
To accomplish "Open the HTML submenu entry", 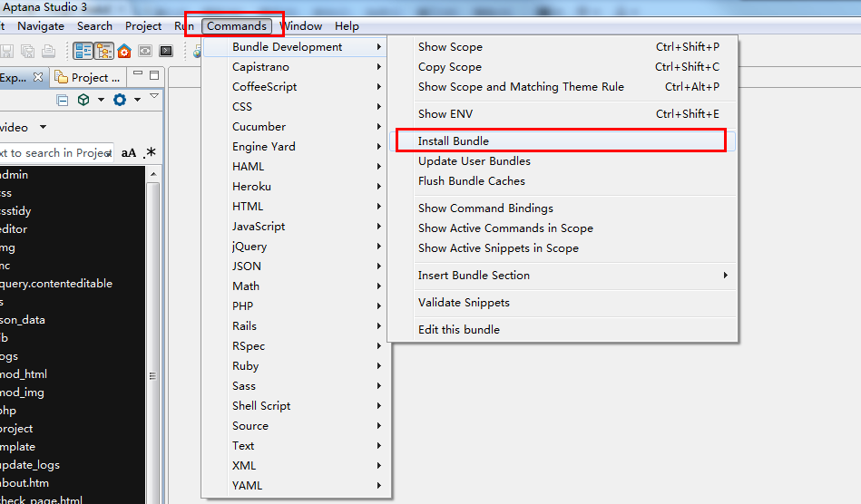I will click(x=295, y=206).
